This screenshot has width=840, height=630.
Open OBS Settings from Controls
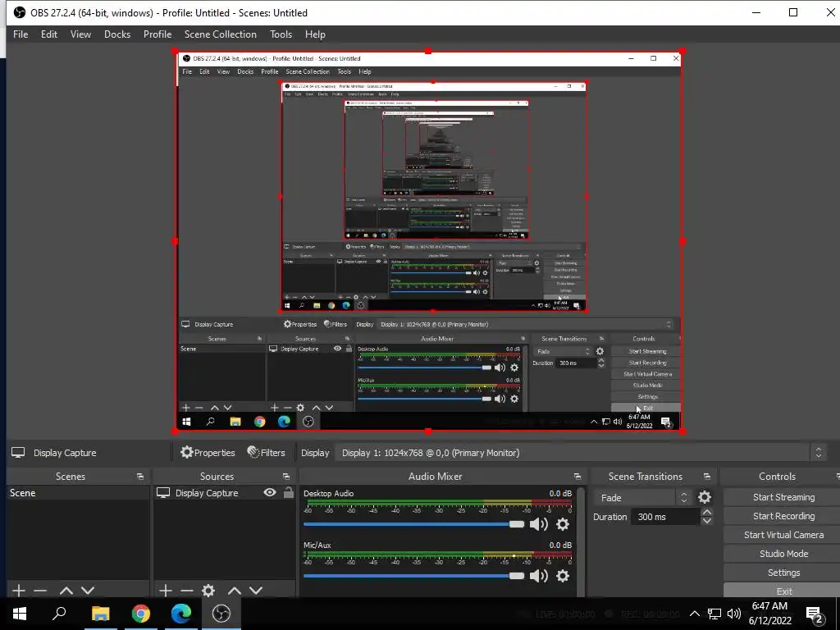pyautogui.click(x=783, y=573)
